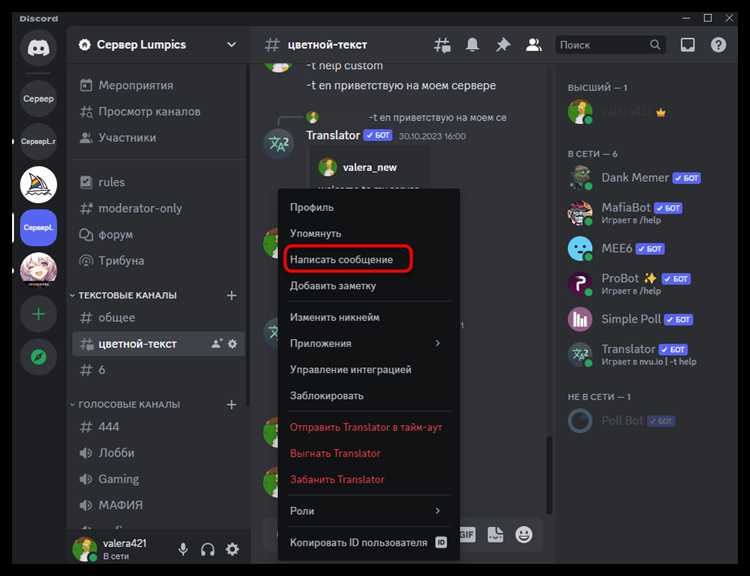This screenshot has height=576, width=750.
Task: Open Просмотр каналов
Action: 158,111
